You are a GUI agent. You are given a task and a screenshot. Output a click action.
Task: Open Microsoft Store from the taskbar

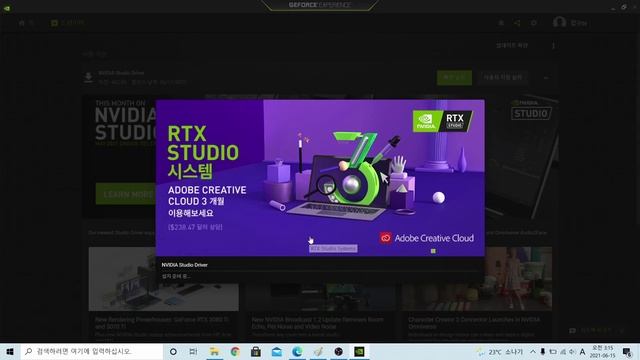tap(256, 351)
